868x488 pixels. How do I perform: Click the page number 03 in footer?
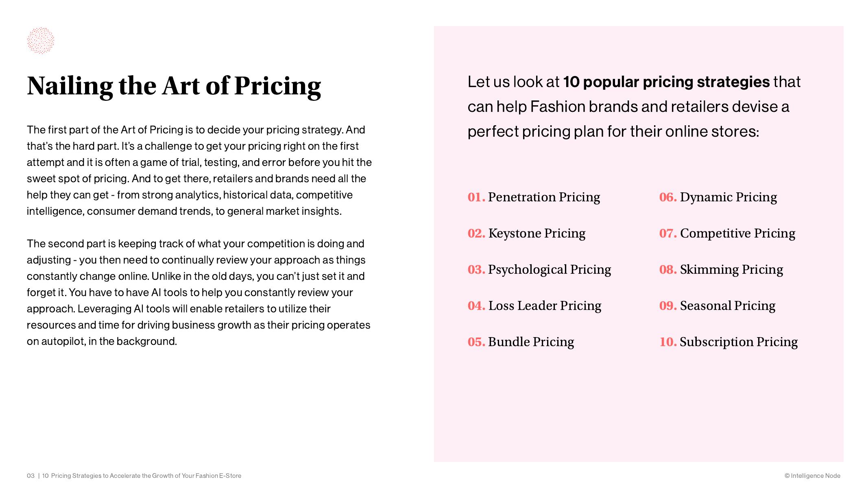(31, 476)
